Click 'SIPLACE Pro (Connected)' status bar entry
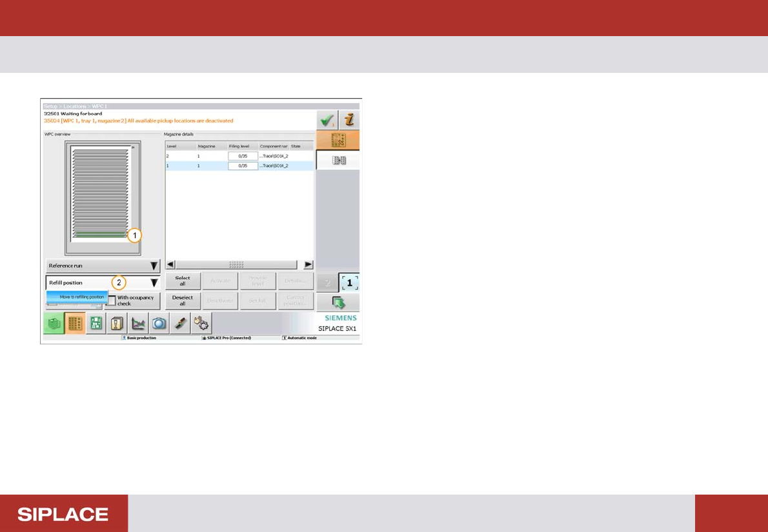The height and width of the screenshot is (532, 768). 226,338
